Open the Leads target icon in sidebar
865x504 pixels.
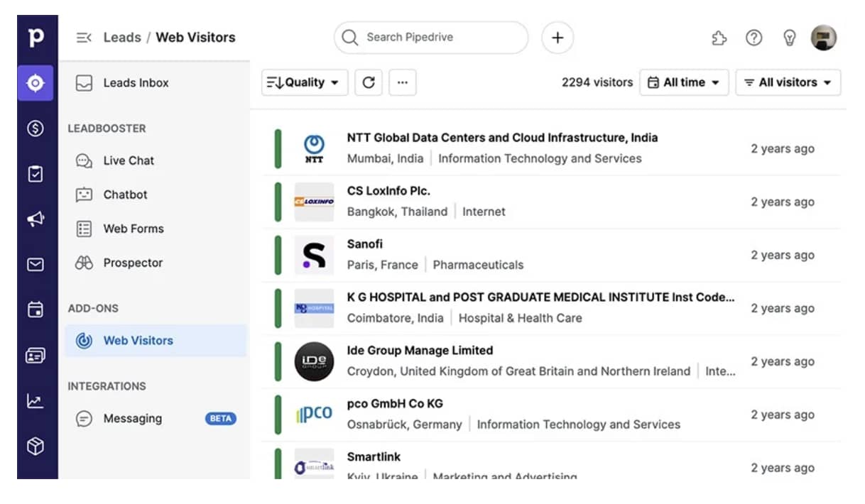click(x=36, y=83)
